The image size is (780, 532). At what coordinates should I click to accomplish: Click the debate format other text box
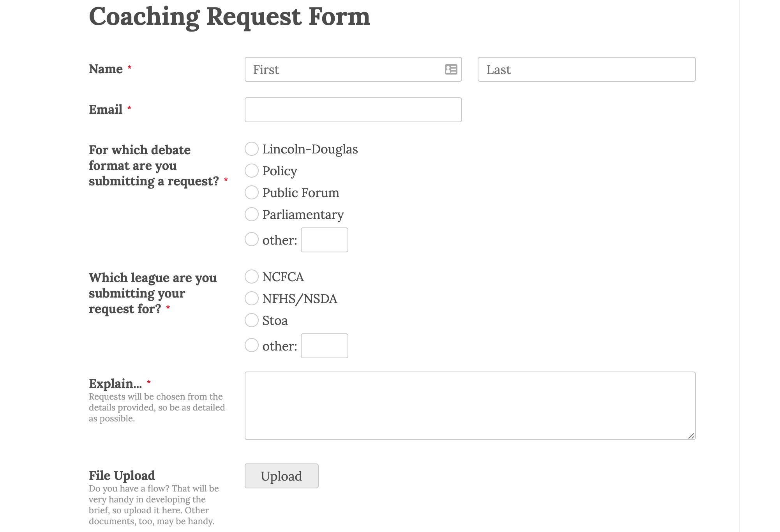[325, 240]
